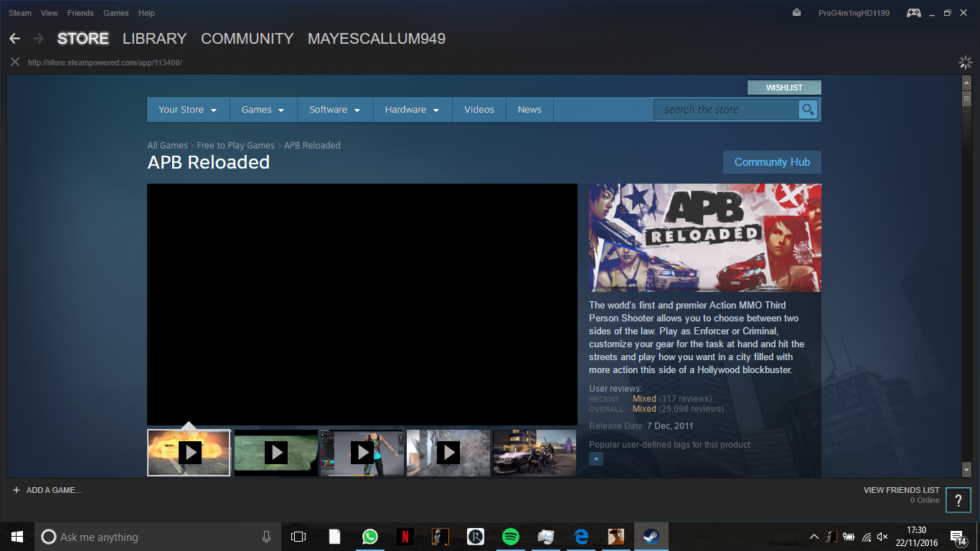Open Microsoft Edge from the taskbar

pyautogui.click(x=581, y=537)
